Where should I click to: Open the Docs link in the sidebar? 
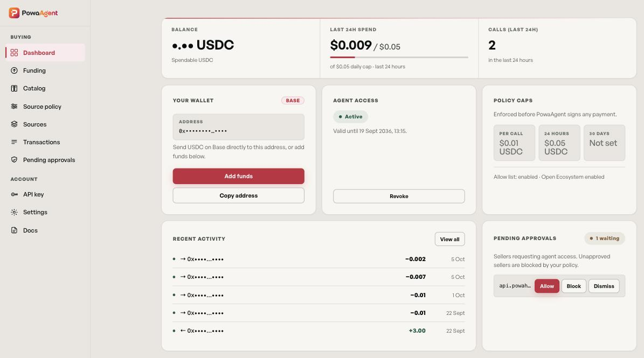pos(45,230)
